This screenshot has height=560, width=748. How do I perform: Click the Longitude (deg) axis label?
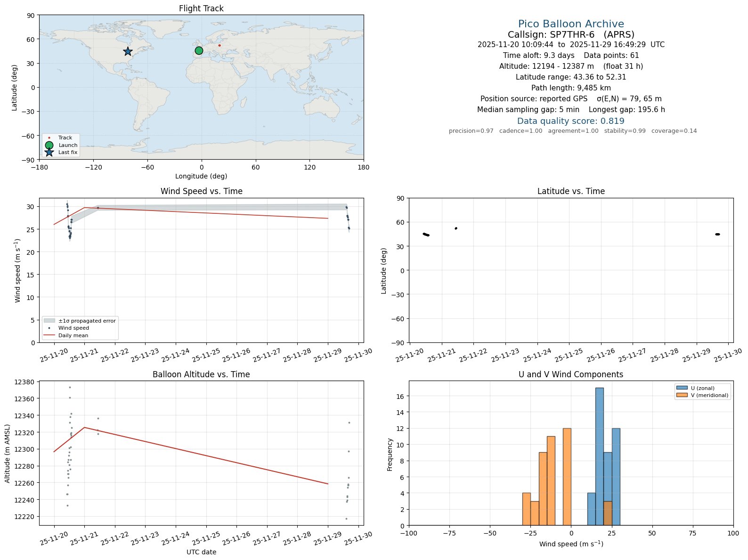coord(201,176)
